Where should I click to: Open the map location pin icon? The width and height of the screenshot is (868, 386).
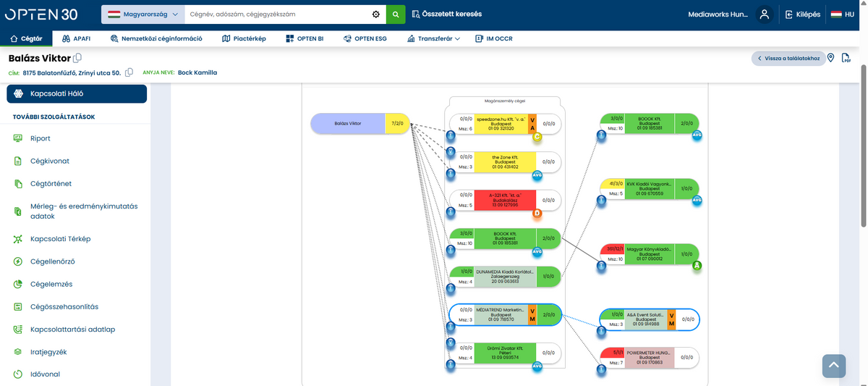[x=831, y=58]
